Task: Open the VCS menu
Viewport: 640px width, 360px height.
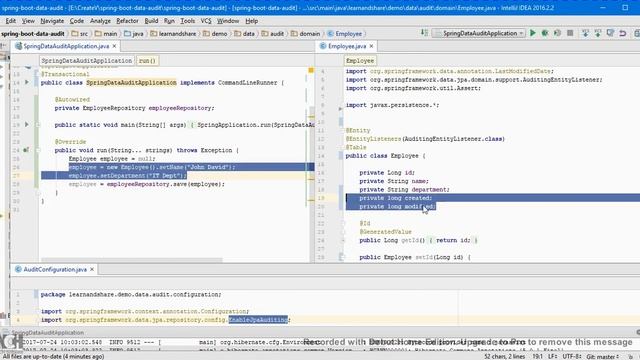Action: (x=206, y=21)
